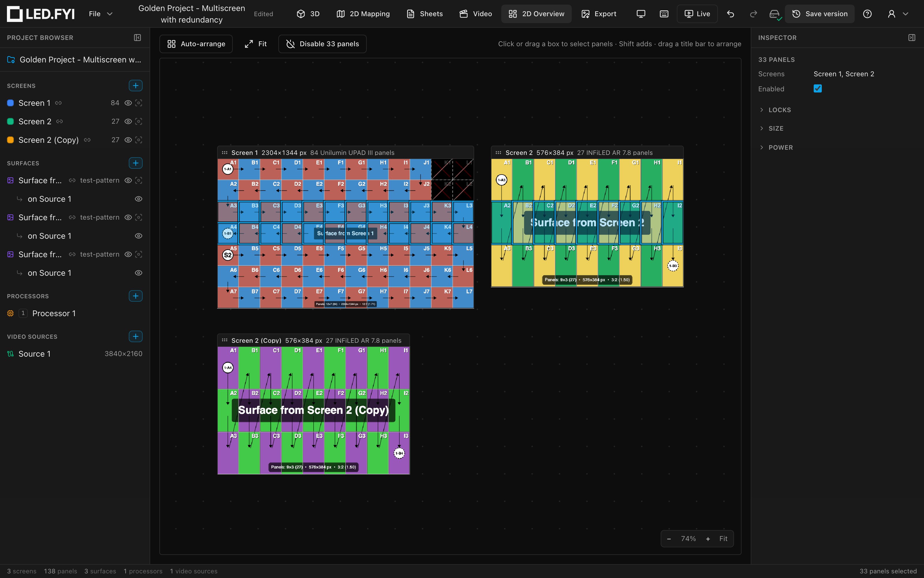Image resolution: width=924 pixels, height=578 pixels.
Task: Open the help question mark icon
Action: 867,14
